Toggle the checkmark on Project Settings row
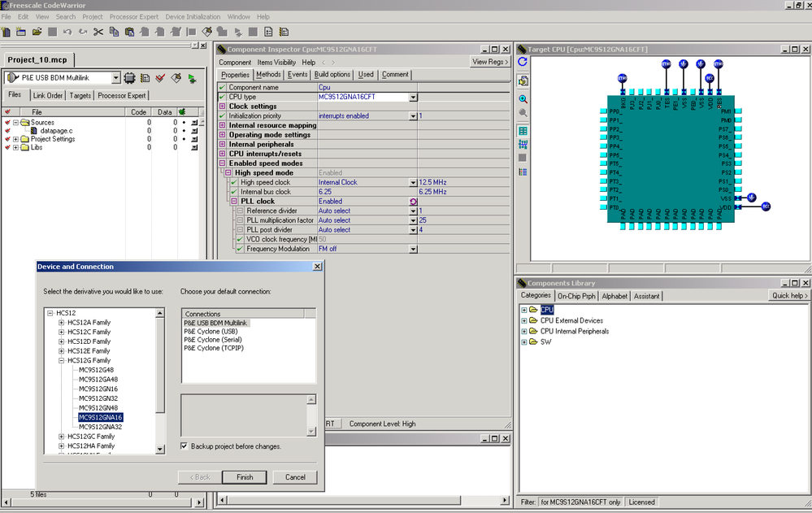 click(7, 139)
